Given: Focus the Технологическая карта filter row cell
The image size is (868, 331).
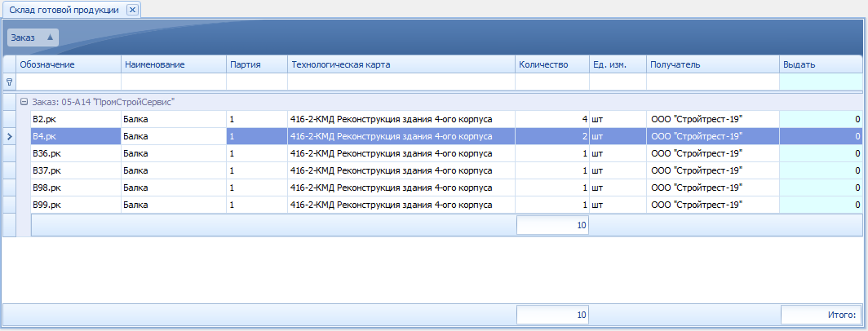Looking at the screenshot, I should [x=401, y=82].
